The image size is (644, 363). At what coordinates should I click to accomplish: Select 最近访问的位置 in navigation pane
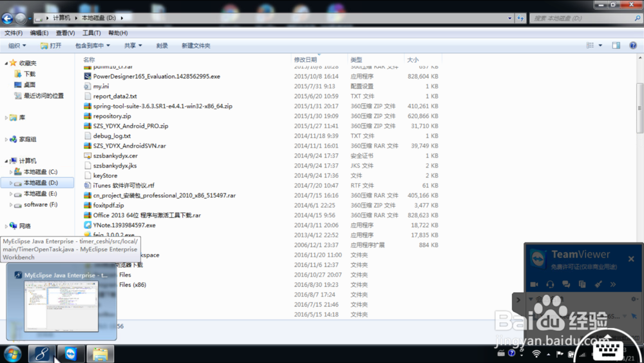[44, 96]
